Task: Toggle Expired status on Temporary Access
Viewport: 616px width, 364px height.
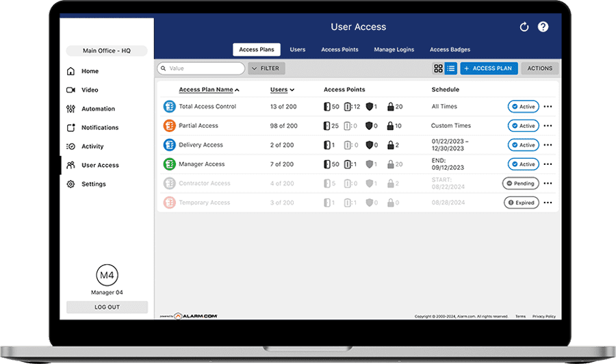Action: coord(521,203)
